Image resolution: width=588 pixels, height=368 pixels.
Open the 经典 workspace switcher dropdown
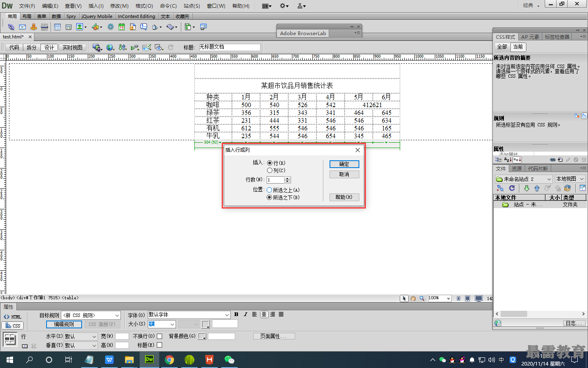pos(531,5)
